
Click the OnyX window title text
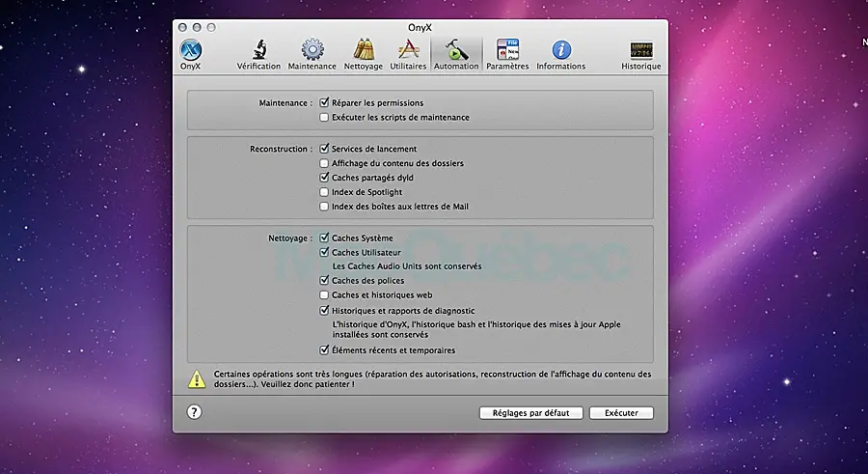[420, 28]
